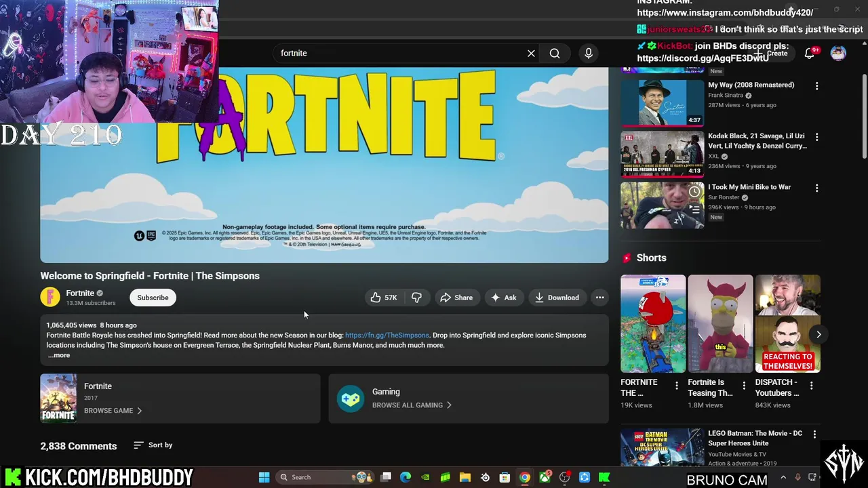The width and height of the screenshot is (868, 488).
Task: Expand description with ...more
Action: 59,355
